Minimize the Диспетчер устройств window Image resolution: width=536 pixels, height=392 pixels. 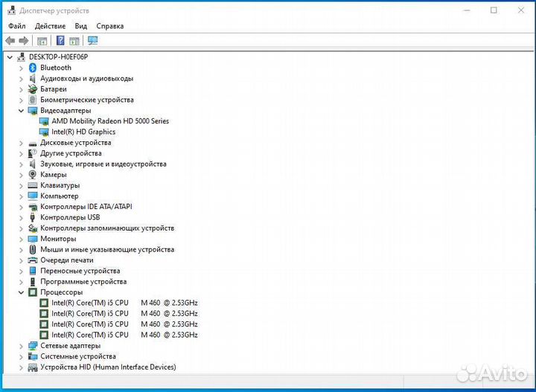(467, 10)
